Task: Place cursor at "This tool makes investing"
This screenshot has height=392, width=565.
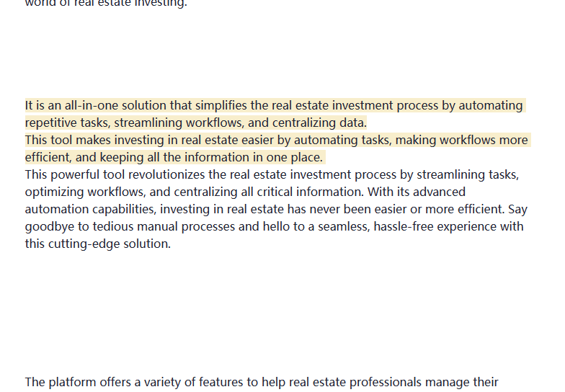Action: point(27,141)
